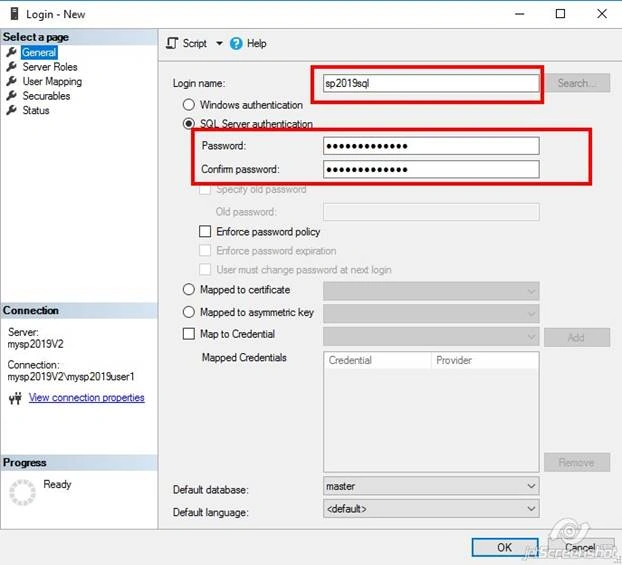Open View connection properties link

[86, 398]
